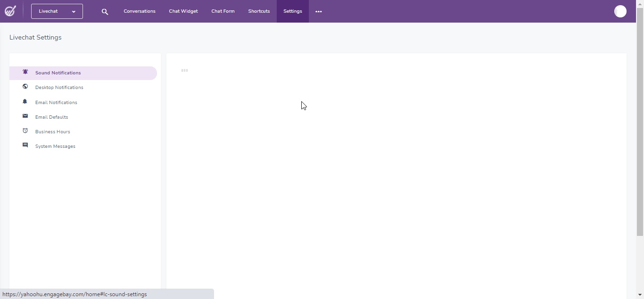Open the user profile avatar
The height and width of the screenshot is (299, 644).
pyautogui.click(x=620, y=11)
